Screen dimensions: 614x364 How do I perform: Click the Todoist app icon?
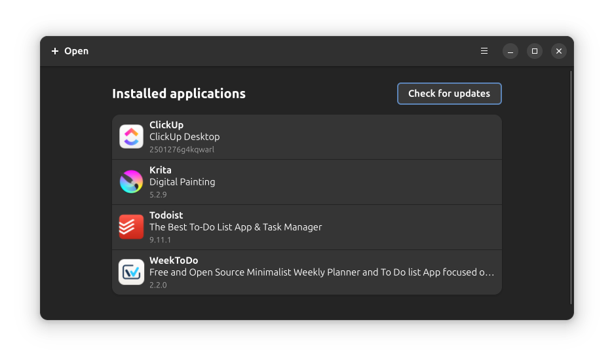pos(131,227)
